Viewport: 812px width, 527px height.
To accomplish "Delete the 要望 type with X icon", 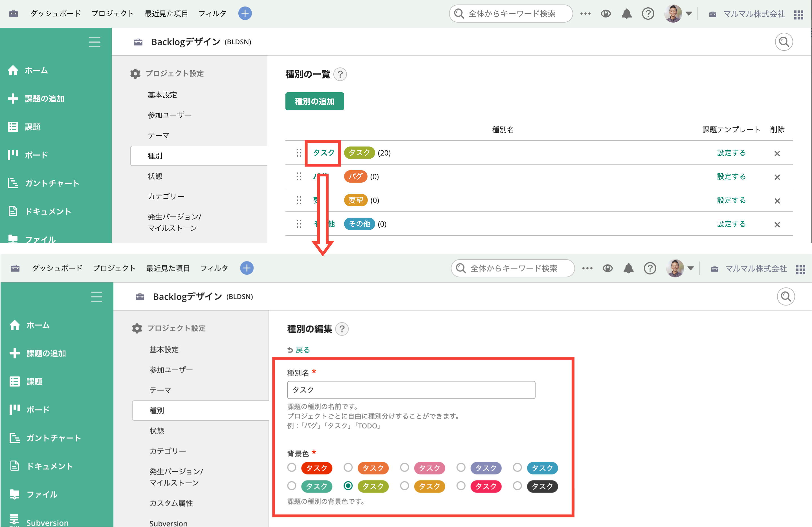I will pyautogui.click(x=777, y=200).
